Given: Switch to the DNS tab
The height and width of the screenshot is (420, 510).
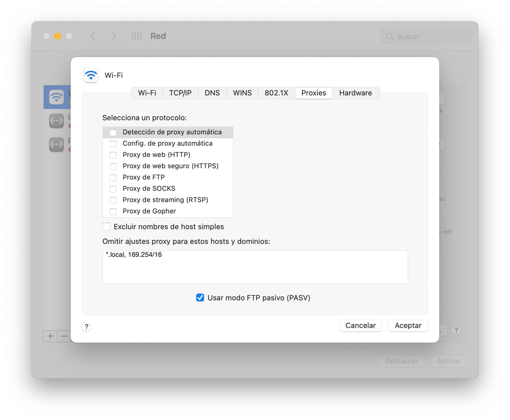Looking at the screenshot, I should coord(212,93).
